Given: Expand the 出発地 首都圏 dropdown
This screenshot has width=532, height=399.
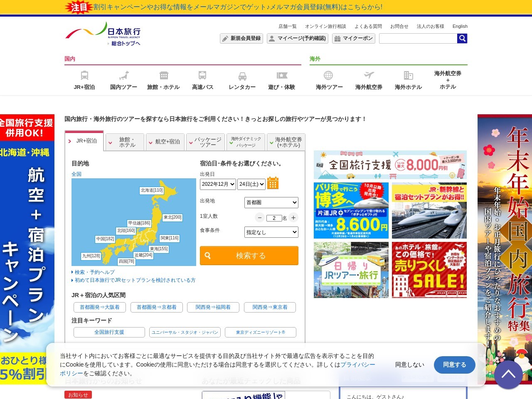Looking at the screenshot, I should click(271, 203).
